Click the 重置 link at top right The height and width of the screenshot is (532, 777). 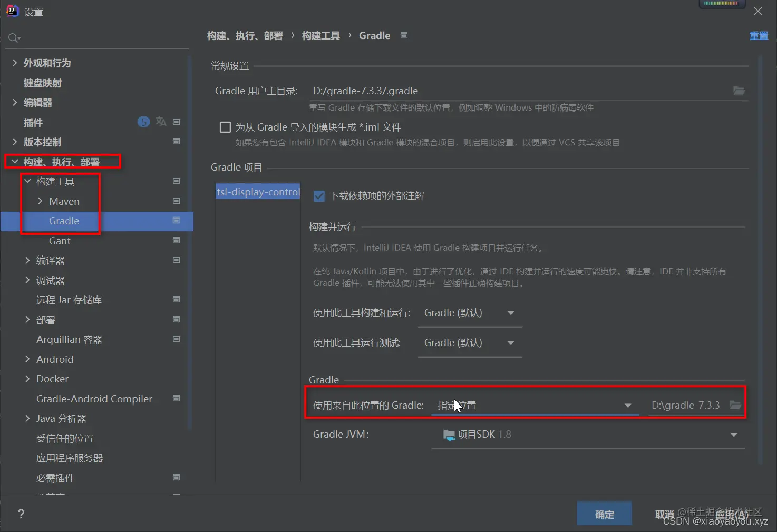[x=759, y=35]
